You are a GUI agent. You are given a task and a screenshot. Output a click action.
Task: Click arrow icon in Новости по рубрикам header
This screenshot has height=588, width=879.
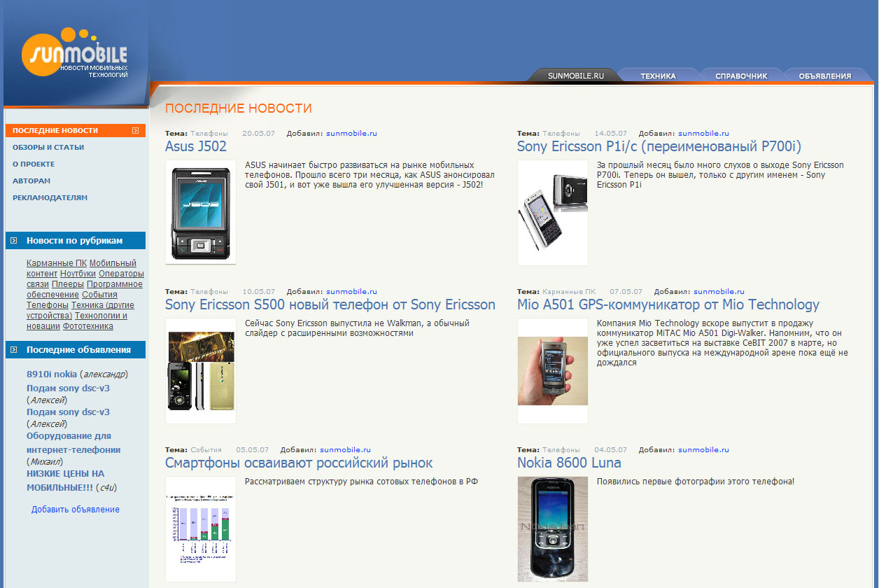pyautogui.click(x=15, y=241)
